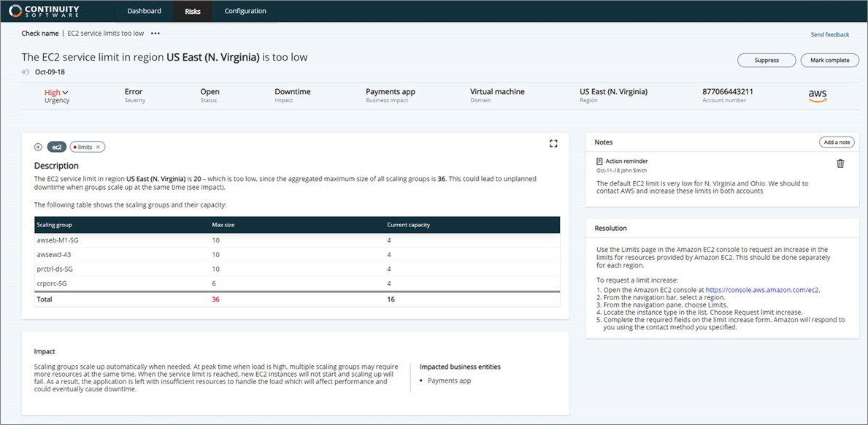868x425 pixels.
Task: Click the Scaling group column header
Action: tap(54, 225)
